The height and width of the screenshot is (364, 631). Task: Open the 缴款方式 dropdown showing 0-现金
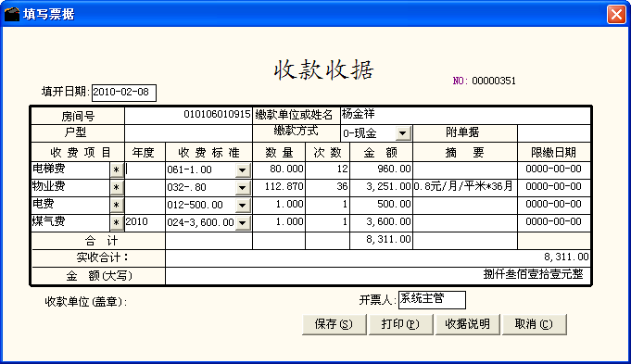click(x=403, y=133)
